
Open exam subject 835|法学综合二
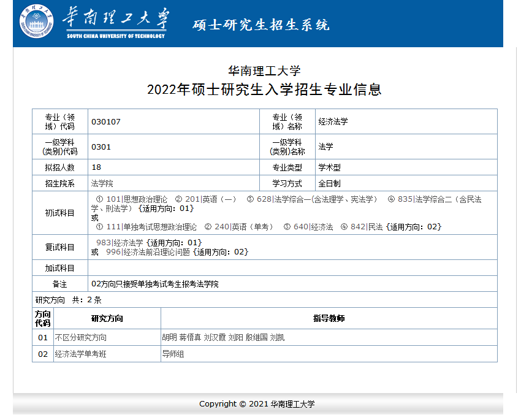tap(286, 204)
